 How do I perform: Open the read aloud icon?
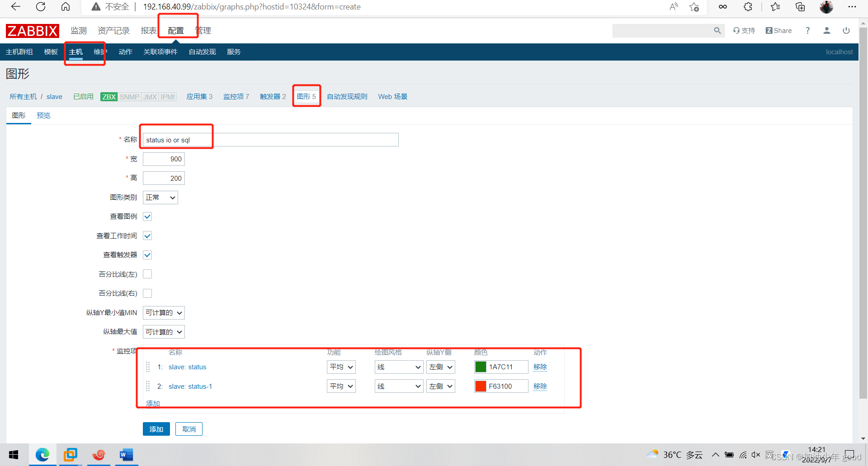tap(674, 6)
